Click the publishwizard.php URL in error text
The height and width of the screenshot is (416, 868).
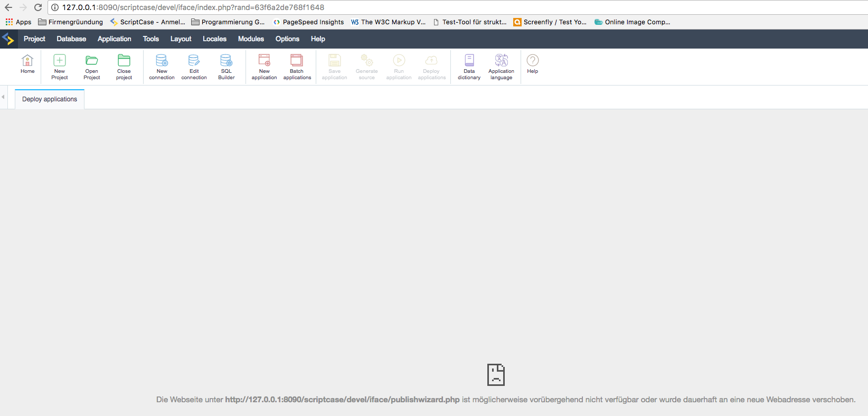point(342,400)
